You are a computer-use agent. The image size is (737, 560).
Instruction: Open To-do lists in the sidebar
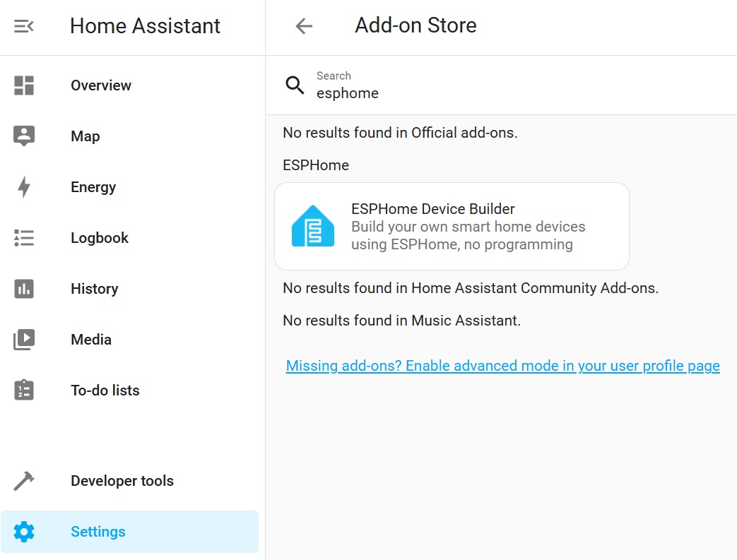[x=130, y=390]
